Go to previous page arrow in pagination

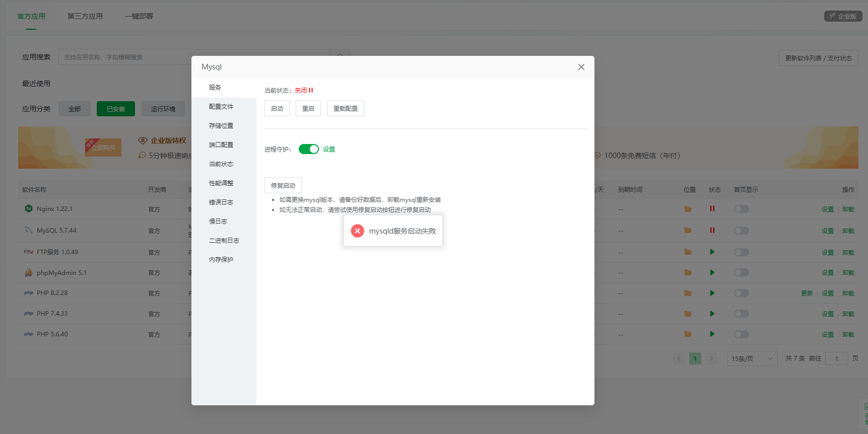[x=679, y=358]
